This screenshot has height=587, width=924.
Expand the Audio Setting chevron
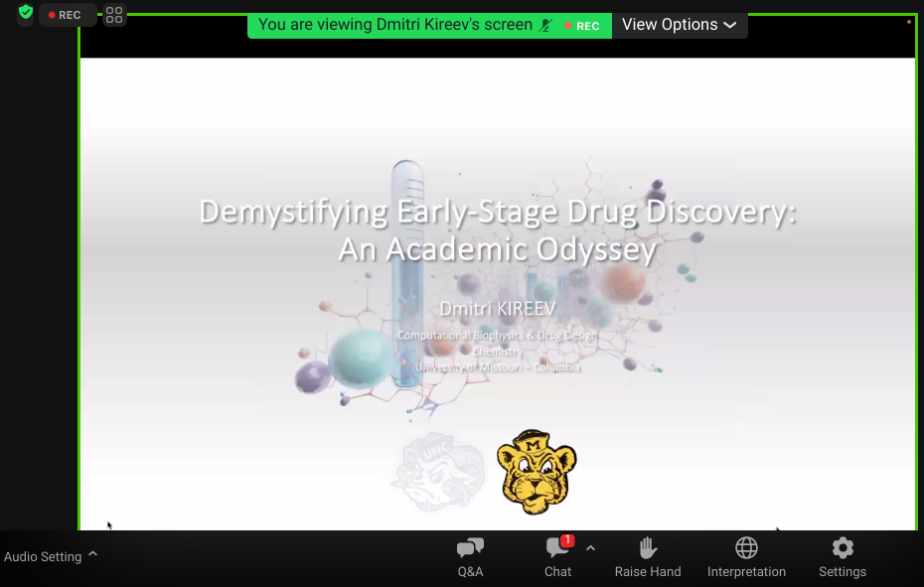[x=92, y=554]
